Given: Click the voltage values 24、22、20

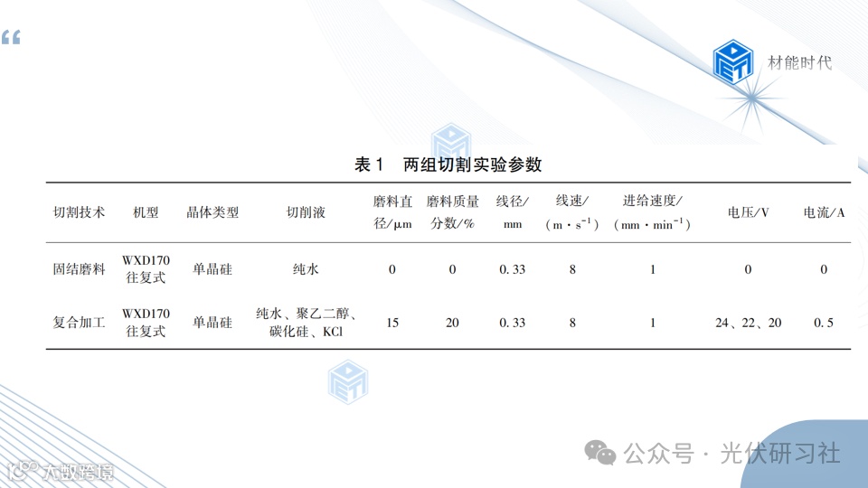Looking at the screenshot, I should tap(748, 323).
